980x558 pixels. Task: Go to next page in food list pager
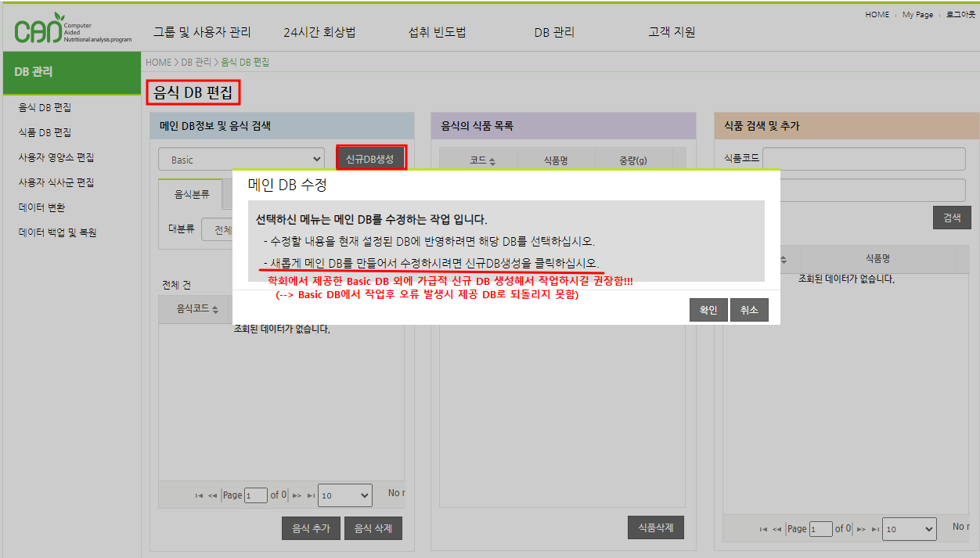click(297, 495)
